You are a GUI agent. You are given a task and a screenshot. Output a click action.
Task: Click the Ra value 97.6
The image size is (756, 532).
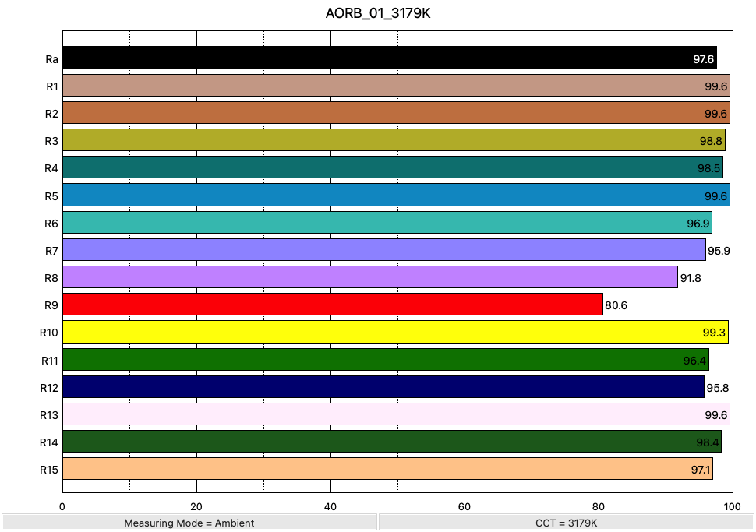[x=704, y=58]
